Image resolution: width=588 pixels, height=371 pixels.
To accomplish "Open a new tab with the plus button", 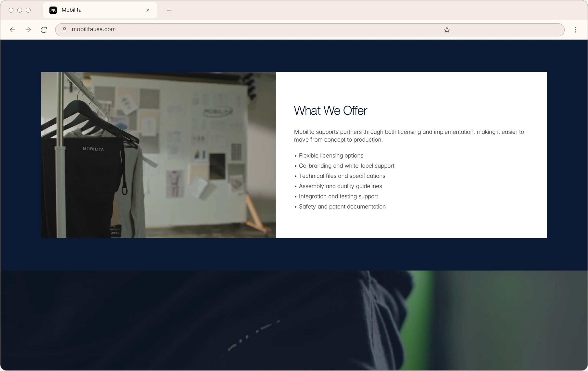I will (x=169, y=10).
